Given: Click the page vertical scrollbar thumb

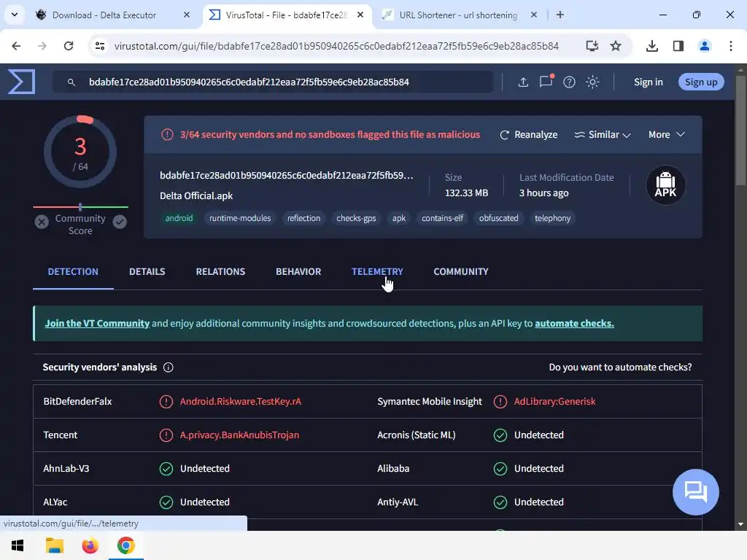Looking at the screenshot, I should point(740,130).
